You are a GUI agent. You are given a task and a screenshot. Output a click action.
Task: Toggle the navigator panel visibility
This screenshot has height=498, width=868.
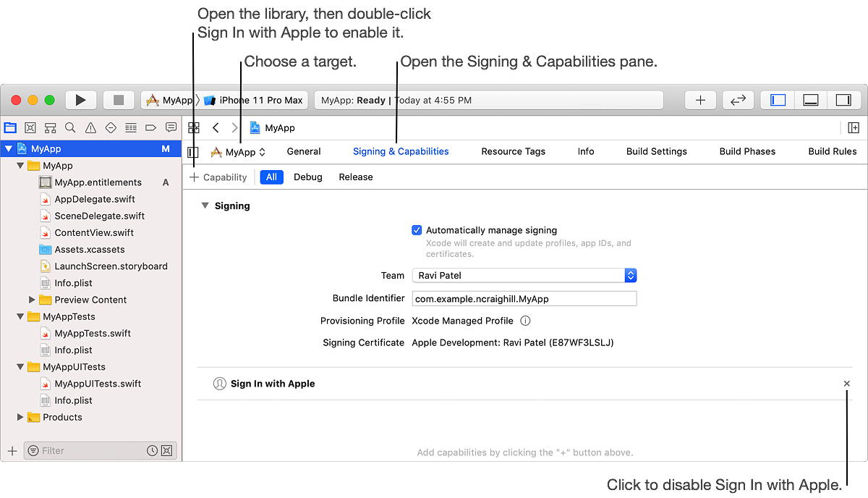point(778,100)
